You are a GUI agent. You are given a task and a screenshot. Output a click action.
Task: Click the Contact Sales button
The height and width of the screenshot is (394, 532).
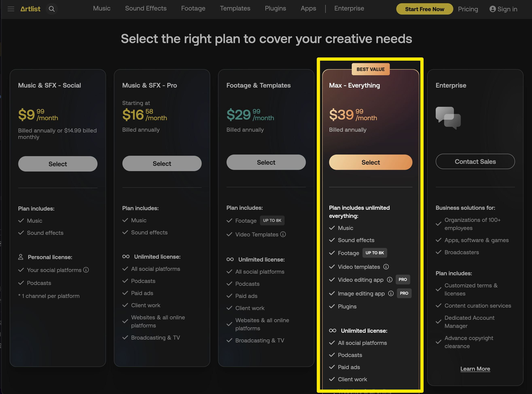point(475,161)
